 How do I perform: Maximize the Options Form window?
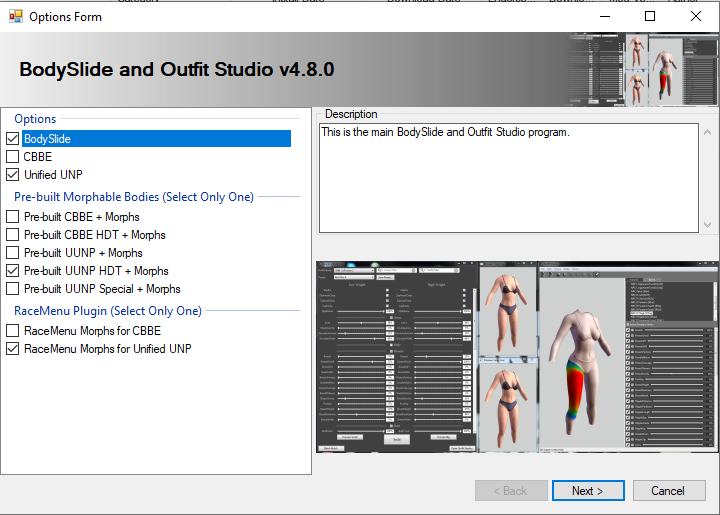[650, 17]
